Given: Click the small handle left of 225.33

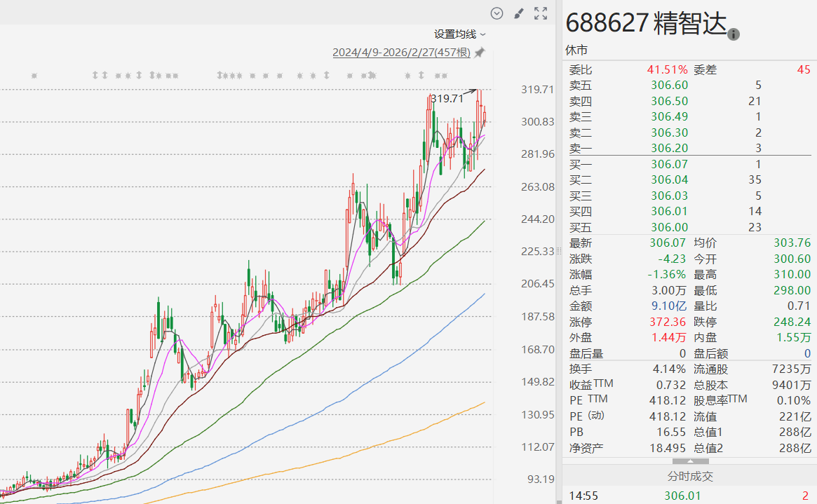Looking at the screenshot, I should click(559, 251).
